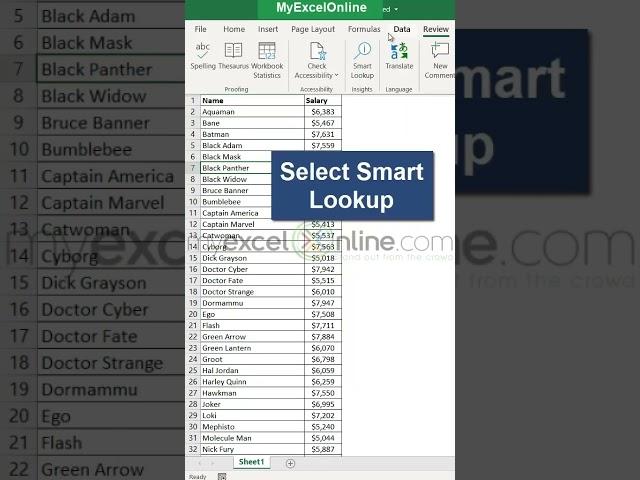Run the Spelling check
The height and width of the screenshot is (480, 640).
point(202,56)
